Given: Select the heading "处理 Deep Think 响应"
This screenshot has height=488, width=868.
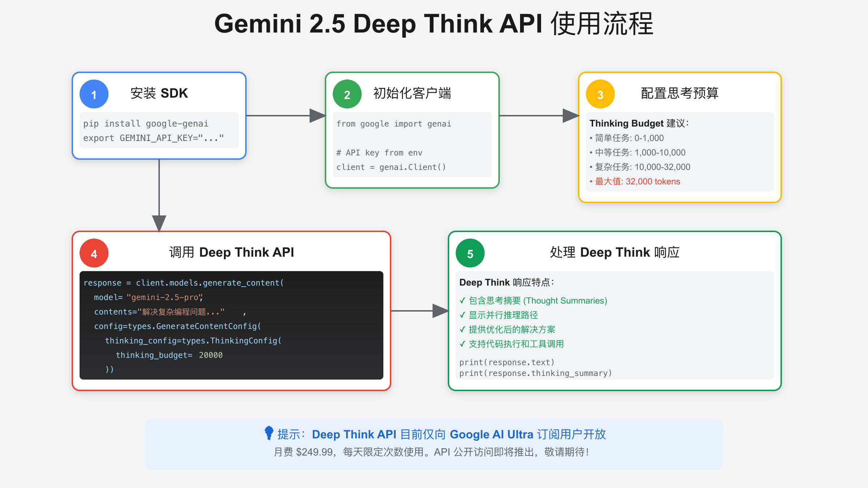Looking at the screenshot, I should [615, 252].
